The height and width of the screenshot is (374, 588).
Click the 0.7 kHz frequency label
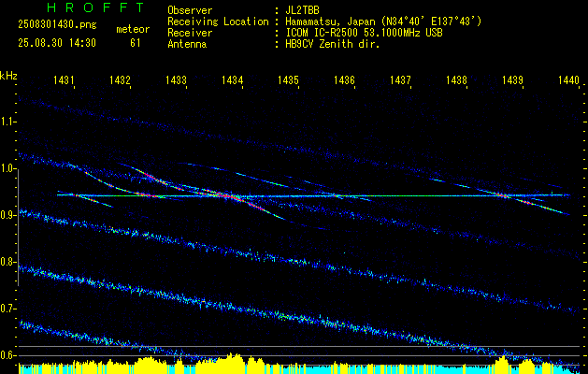pyautogui.click(x=7, y=309)
